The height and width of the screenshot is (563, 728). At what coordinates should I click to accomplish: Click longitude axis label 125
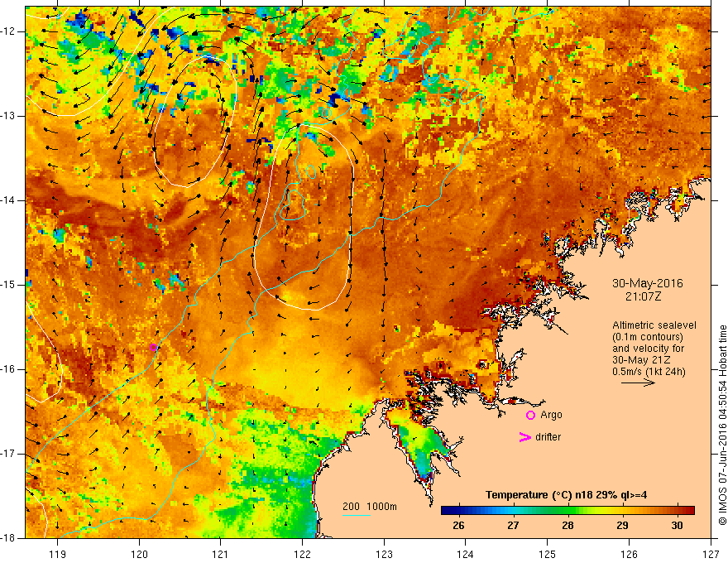point(548,554)
